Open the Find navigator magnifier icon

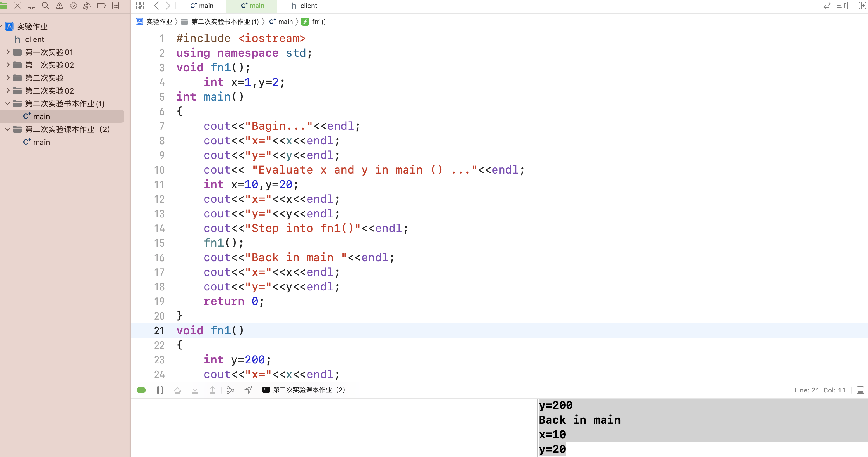coord(46,6)
